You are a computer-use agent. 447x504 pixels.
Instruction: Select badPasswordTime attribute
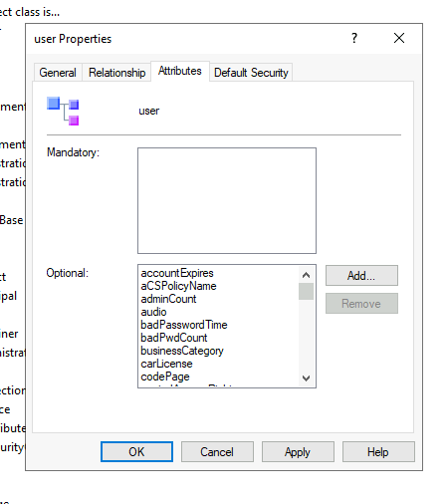[x=184, y=325]
